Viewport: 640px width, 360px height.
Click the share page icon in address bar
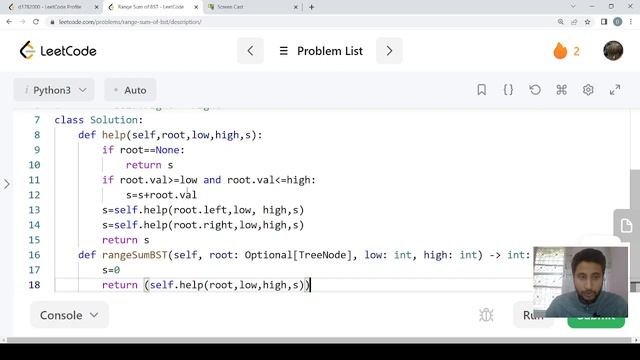[574, 22]
